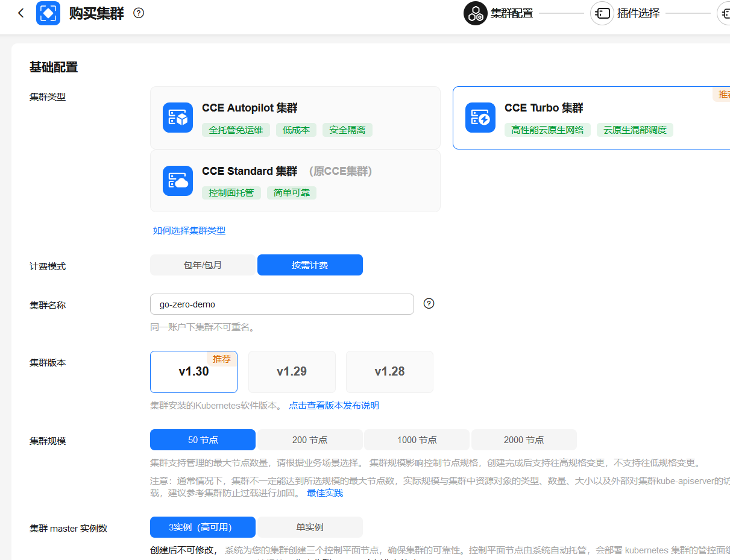Go to 集群配置 step label
Image resolution: width=730 pixels, height=560 pixels.
click(512, 13)
